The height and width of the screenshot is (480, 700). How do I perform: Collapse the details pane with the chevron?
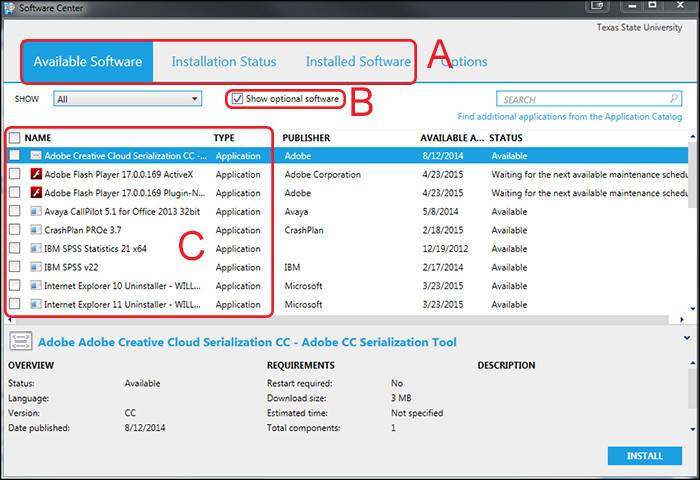click(687, 338)
